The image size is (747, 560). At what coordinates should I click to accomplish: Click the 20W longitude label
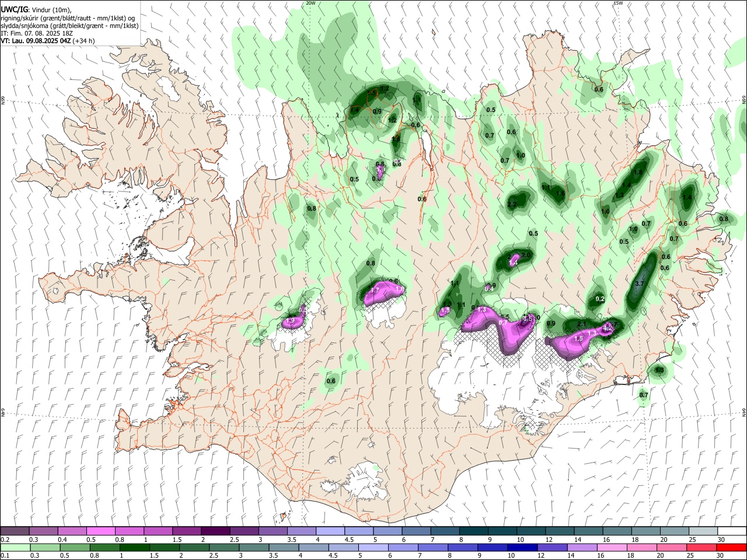[x=310, y=3]
